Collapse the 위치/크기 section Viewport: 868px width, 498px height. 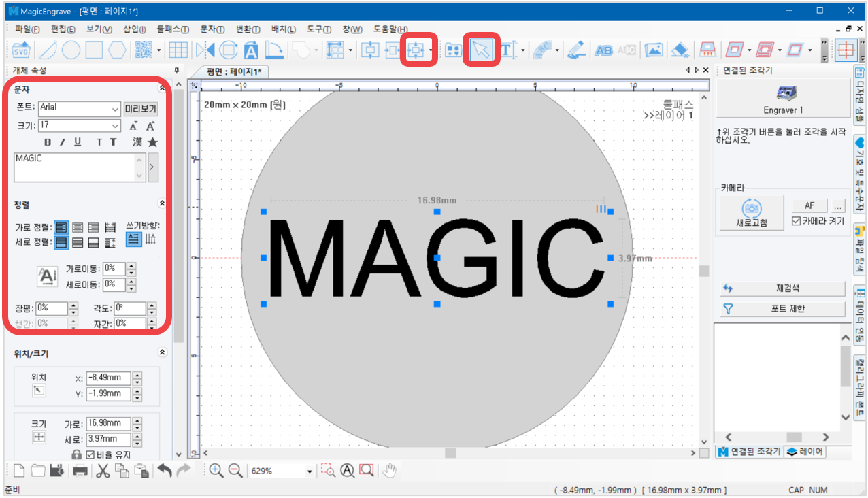pyautogui.click(x=162, y=353)
